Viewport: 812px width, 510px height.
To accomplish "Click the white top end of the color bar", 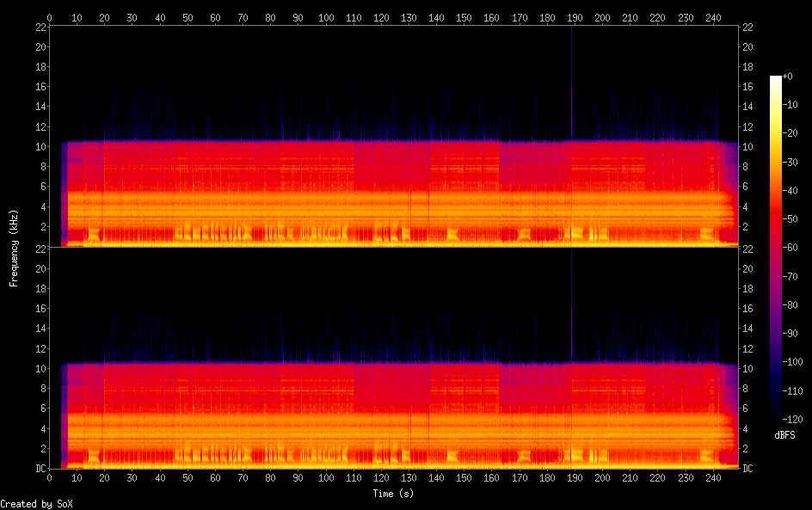I will point(776,79).
